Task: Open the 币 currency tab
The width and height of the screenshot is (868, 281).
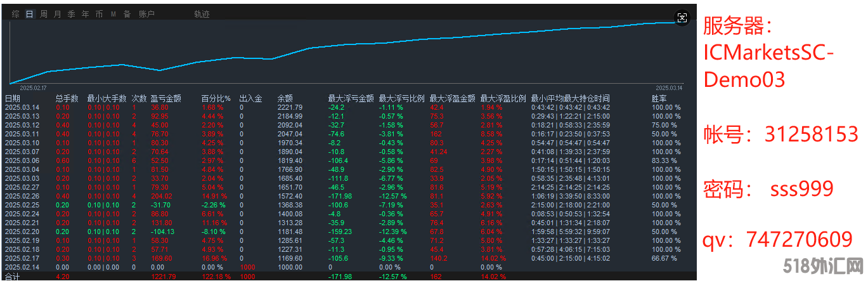Action: click(99, 14)
